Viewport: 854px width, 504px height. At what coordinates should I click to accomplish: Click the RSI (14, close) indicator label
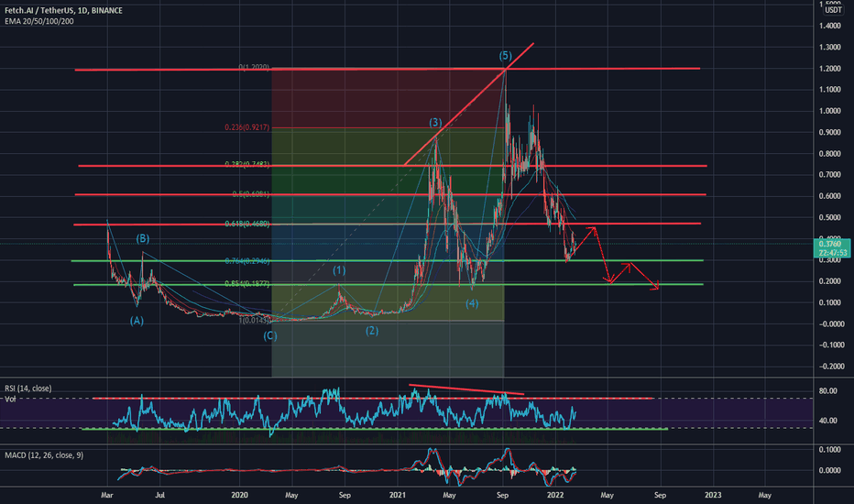point(28,389)
